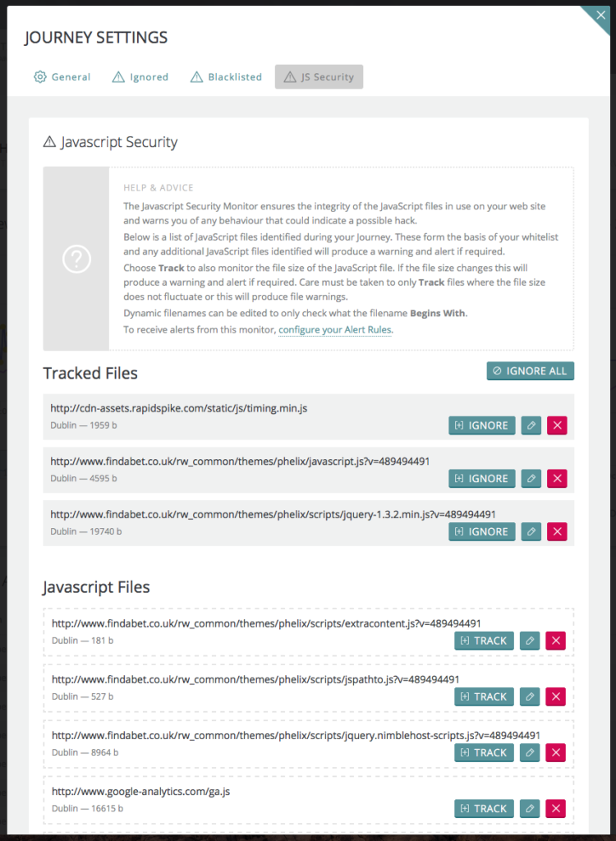Edit the ga.js filename

(x=531, y=808)
